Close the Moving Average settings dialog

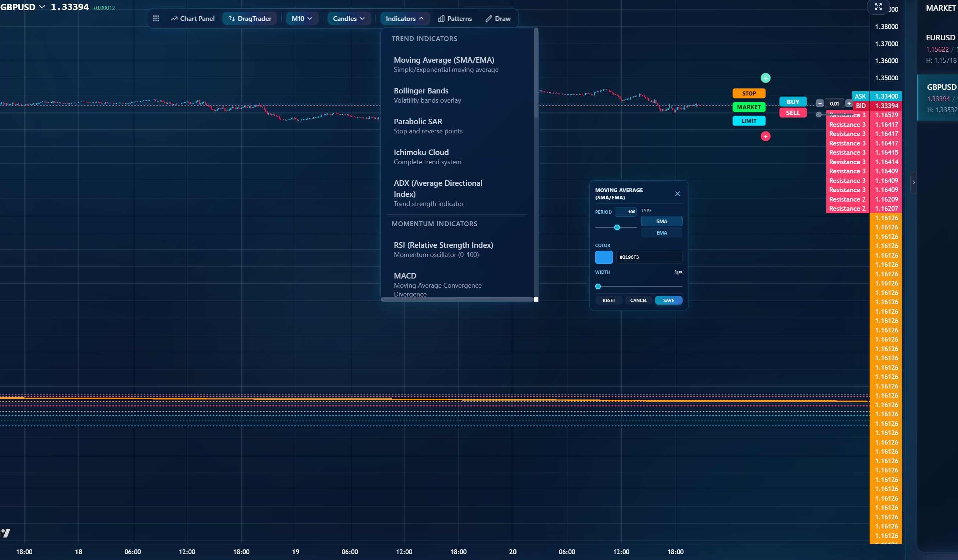[677, 194]
